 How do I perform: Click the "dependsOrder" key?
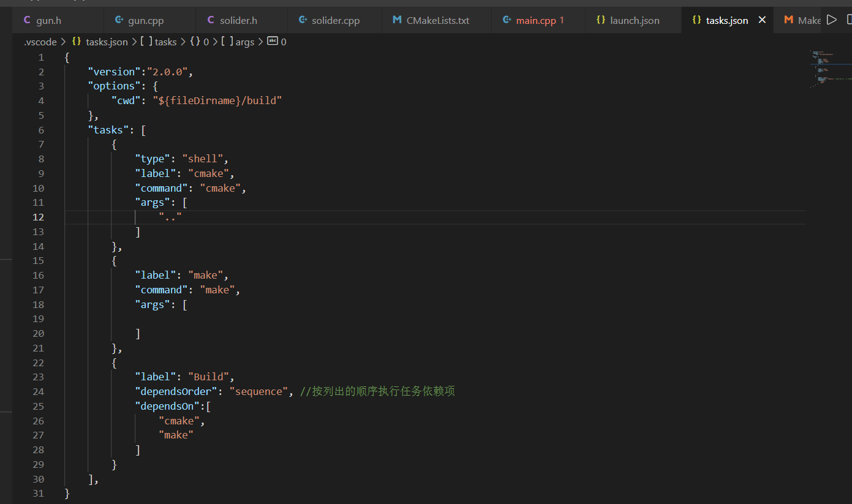click(176, 391)
